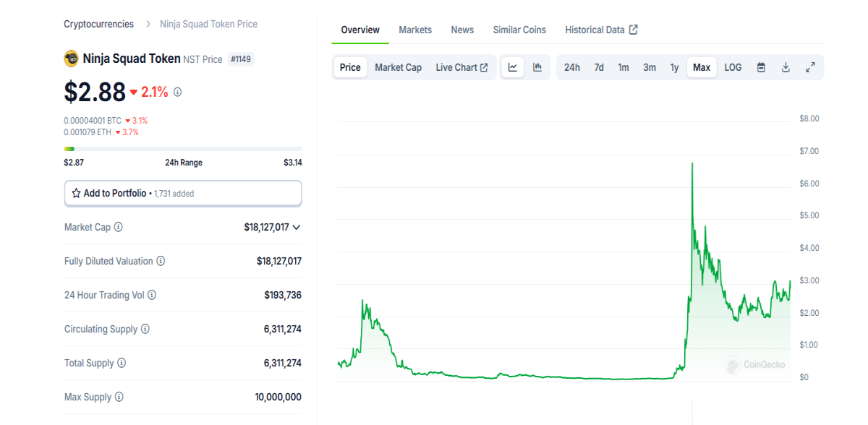Expand chart to fullscreen
Viewport: 868px width, 425px height.
(x=810, y=67)
